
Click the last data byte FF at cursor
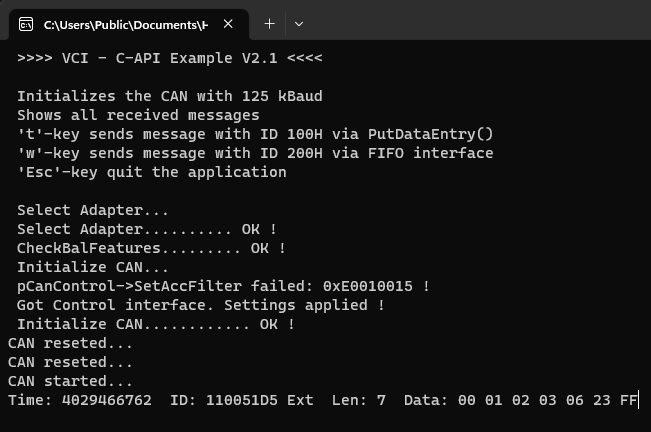coord(628,400)
